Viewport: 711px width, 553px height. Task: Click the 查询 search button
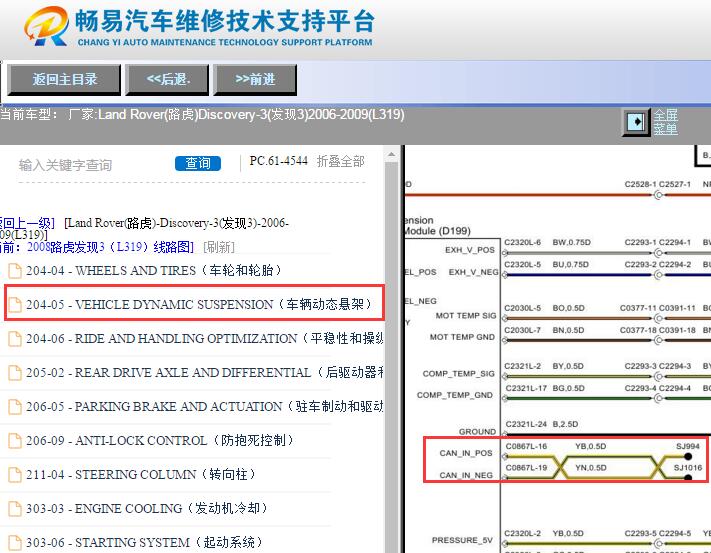(x=198, y=163)
